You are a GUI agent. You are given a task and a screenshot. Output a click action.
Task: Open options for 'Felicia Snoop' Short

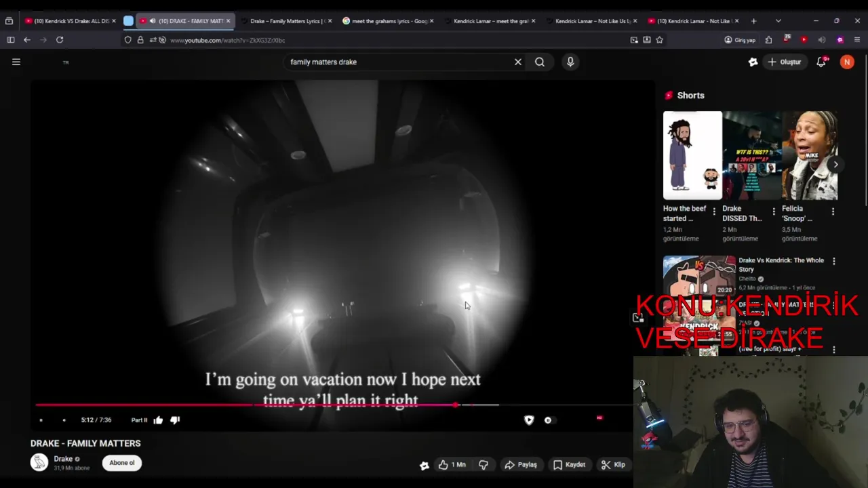point(833,211)
